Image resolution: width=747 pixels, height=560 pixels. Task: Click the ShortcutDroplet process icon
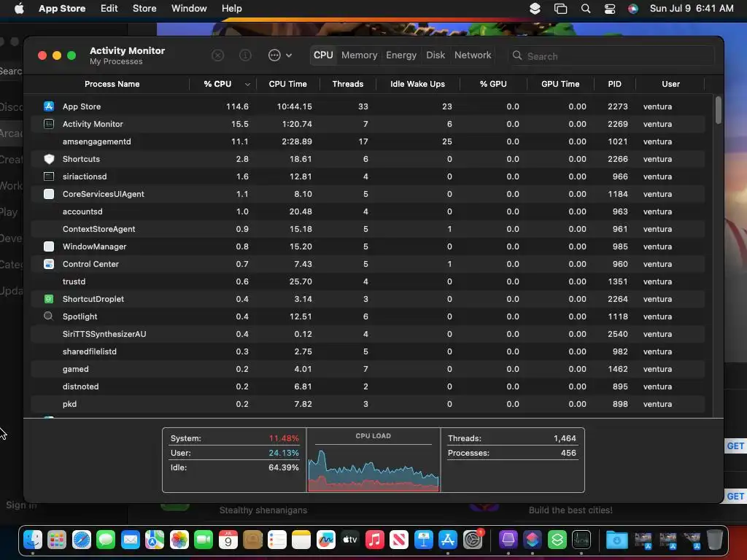click(x=49, y=299)
